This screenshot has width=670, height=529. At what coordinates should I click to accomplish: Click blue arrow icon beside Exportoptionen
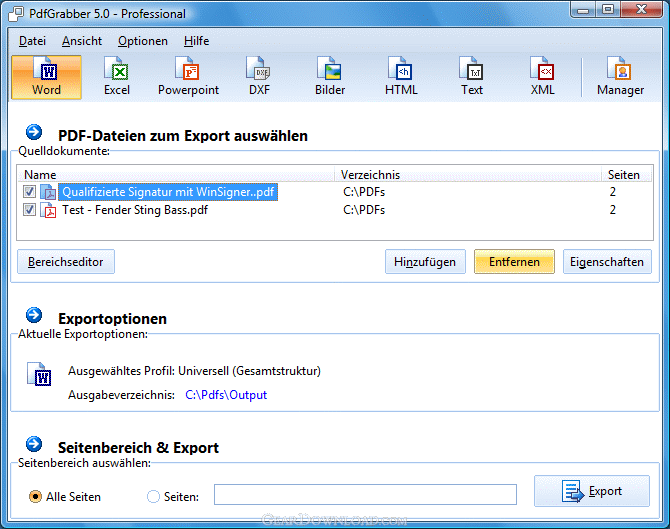(x=34, y=315)
